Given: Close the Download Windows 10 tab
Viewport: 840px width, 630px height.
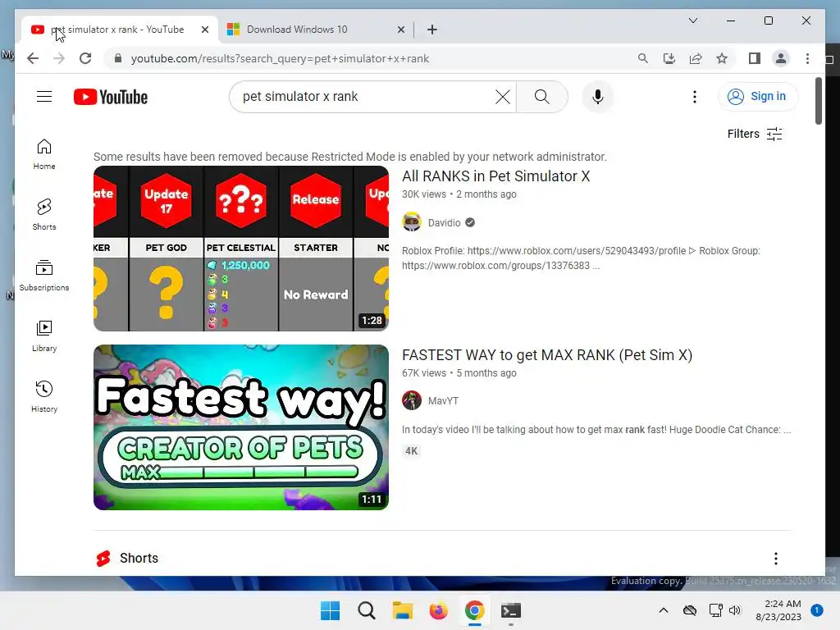Looking at the screenshot, I should pos(400,30).
